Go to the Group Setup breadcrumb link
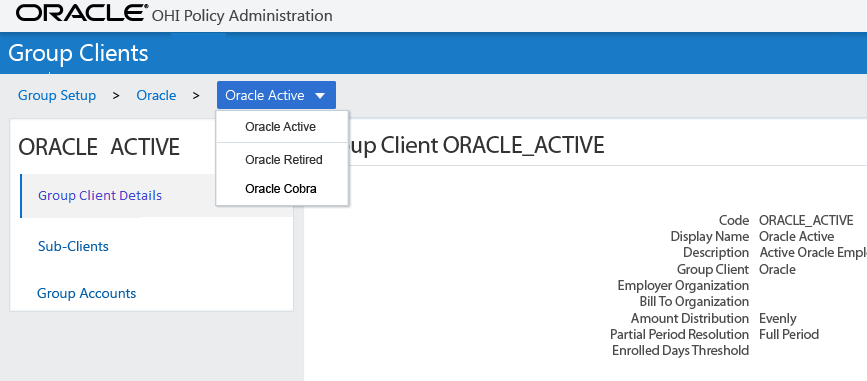Screen dimensions: 867x381 coord(57,95)
